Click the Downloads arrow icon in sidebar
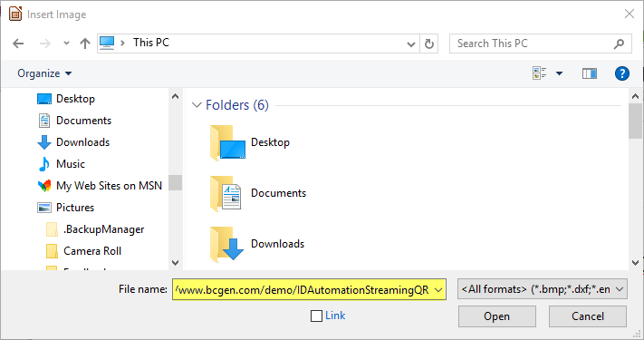Viewport: 644px width, 340px height. pyautogui.click(x=44, y=142)
